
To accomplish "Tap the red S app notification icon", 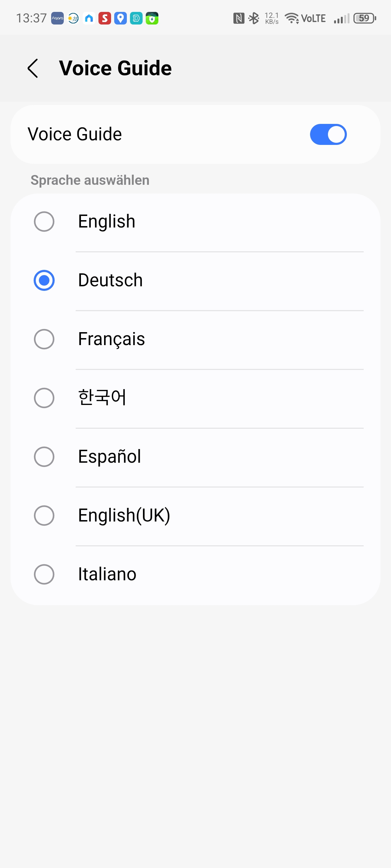I will (105, 18).
